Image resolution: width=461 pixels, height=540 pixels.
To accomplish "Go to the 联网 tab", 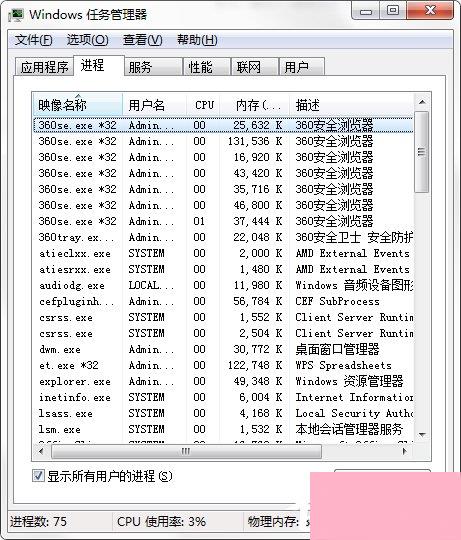I will [x=255, y=66].
